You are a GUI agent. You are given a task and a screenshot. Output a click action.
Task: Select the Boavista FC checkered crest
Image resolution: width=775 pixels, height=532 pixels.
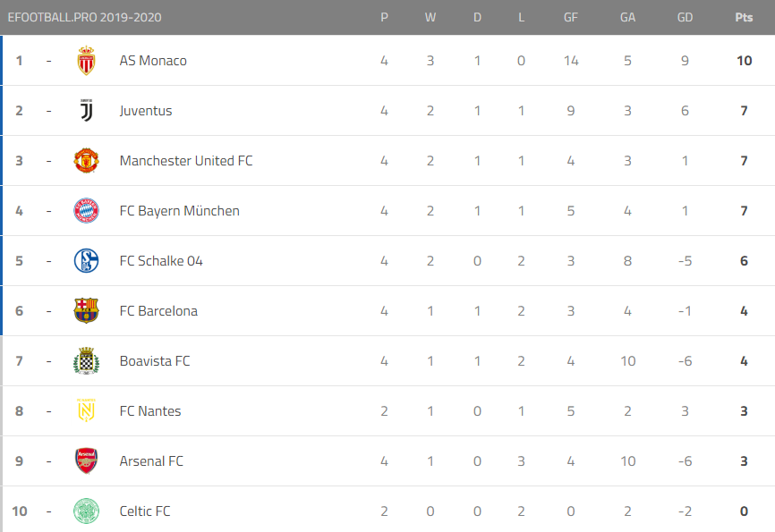coord(87,360)
